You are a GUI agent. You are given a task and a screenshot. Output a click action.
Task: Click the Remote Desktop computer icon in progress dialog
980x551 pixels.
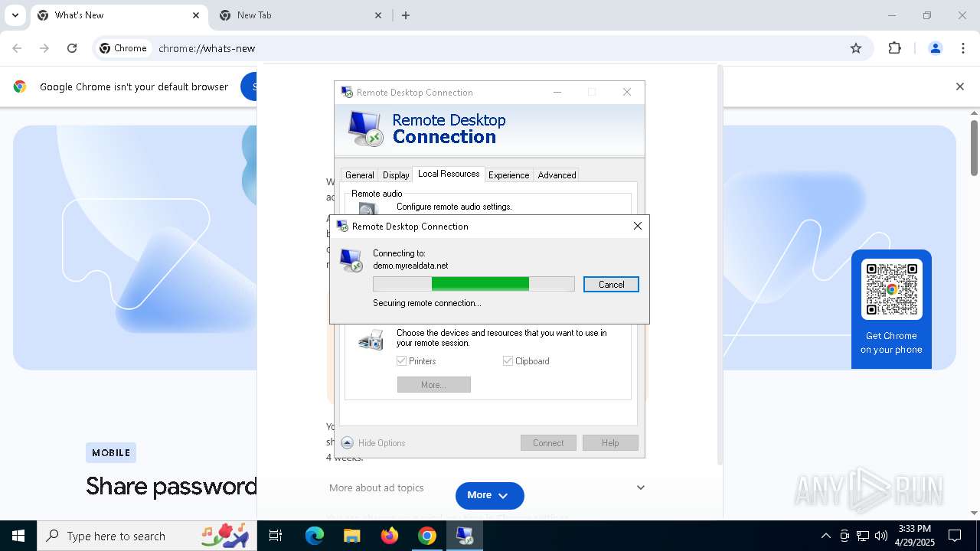351,260
